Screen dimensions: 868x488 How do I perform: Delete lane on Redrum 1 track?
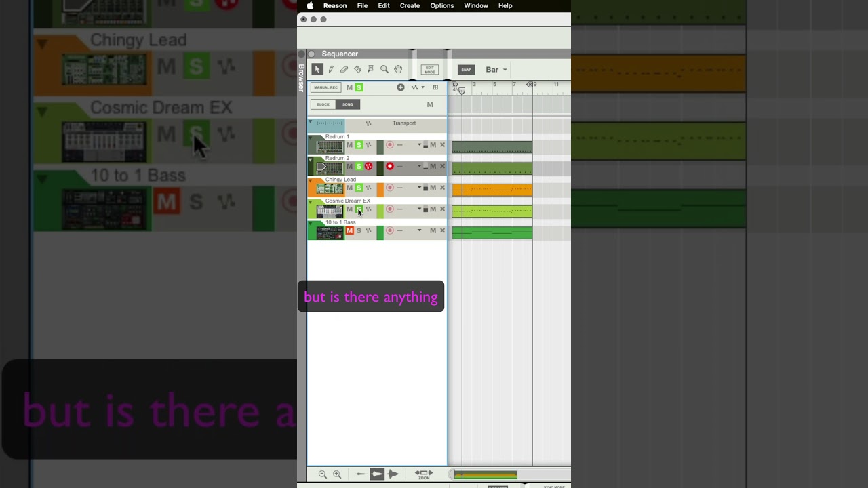pyautogui.click(x=443, y=145)
